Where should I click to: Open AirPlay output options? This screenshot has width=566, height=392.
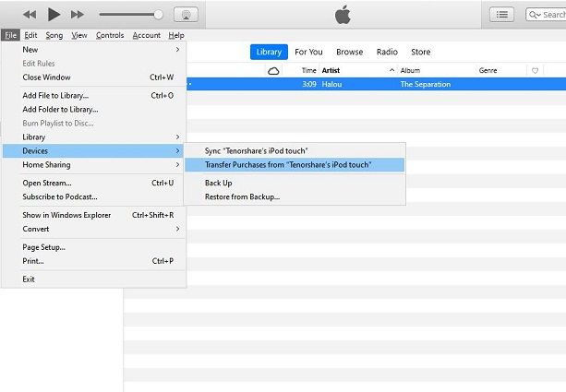click(x=185, y=15)
